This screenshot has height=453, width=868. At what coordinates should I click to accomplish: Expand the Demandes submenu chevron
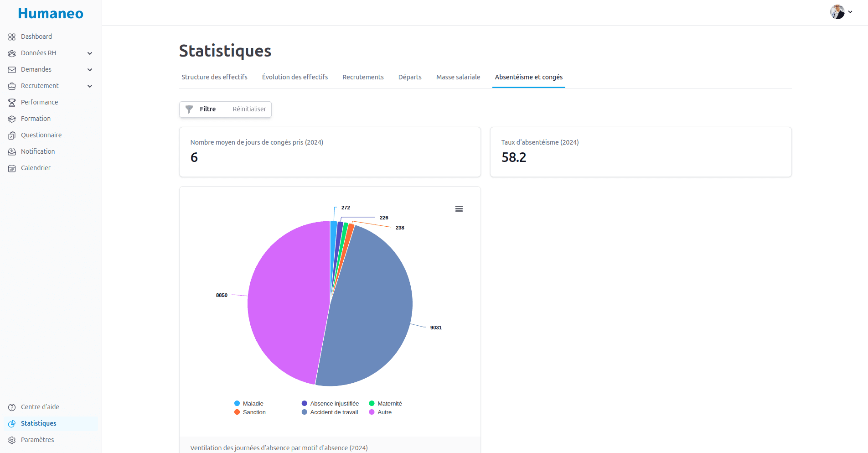(90, 70)
